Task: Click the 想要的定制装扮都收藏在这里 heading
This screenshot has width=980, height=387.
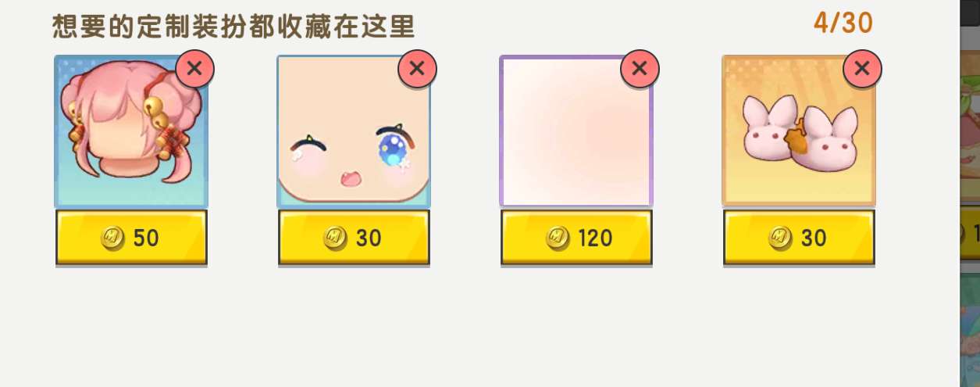Action: point(233,27)
